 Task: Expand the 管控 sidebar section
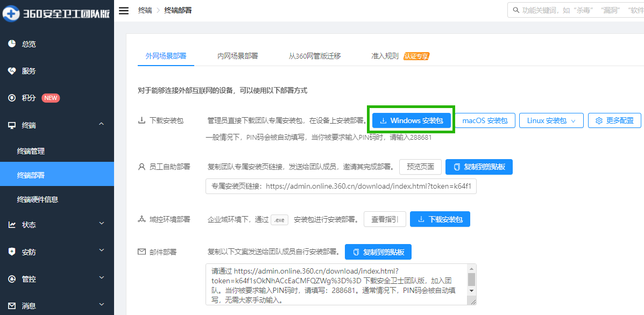(x=102, y=278)
